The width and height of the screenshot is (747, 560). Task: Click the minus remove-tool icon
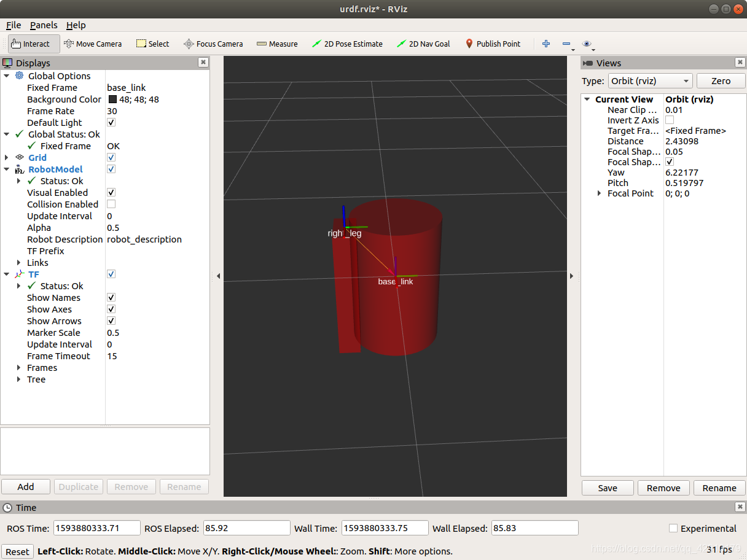(566, 44)
